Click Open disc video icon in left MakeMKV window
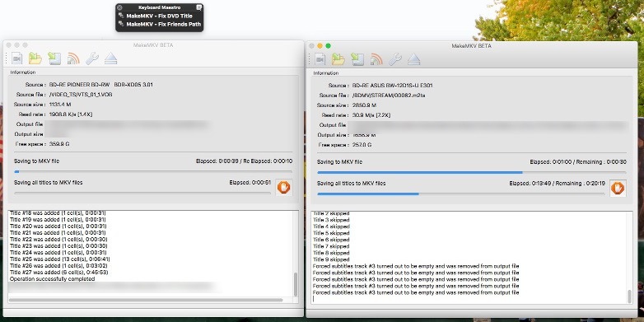Image resolution: width=644 pixels, height=322 pixels. [x=16, y=58]
